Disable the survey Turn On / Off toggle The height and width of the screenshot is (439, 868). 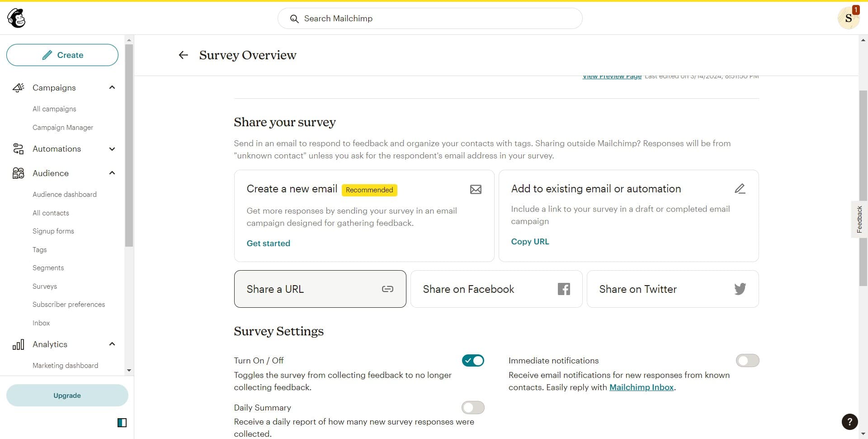pyautogui.click(x=472, y=360)
